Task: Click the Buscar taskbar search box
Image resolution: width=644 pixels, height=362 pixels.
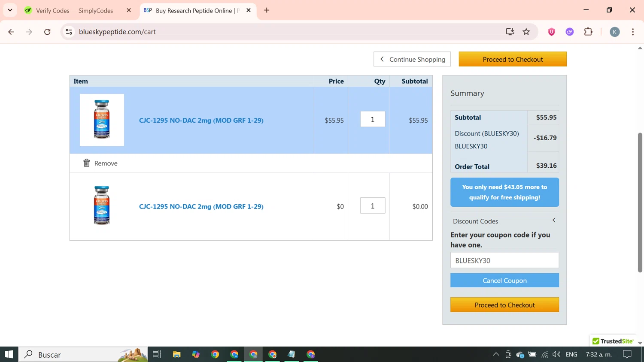Action: (x=83, y=354)
